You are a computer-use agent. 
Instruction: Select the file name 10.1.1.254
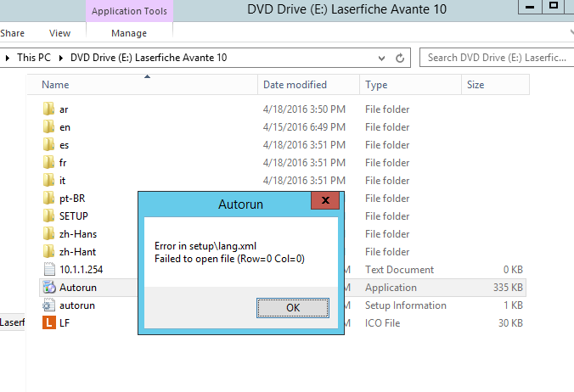coord(81,270)
